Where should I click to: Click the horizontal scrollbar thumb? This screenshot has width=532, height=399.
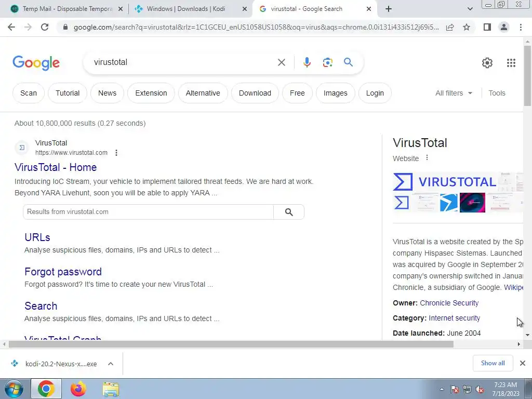click(231, 344)
